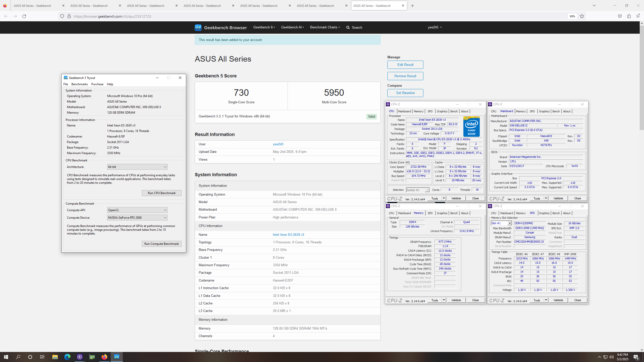Click Close button in Memory CPU-Z window

click(475, 300)
